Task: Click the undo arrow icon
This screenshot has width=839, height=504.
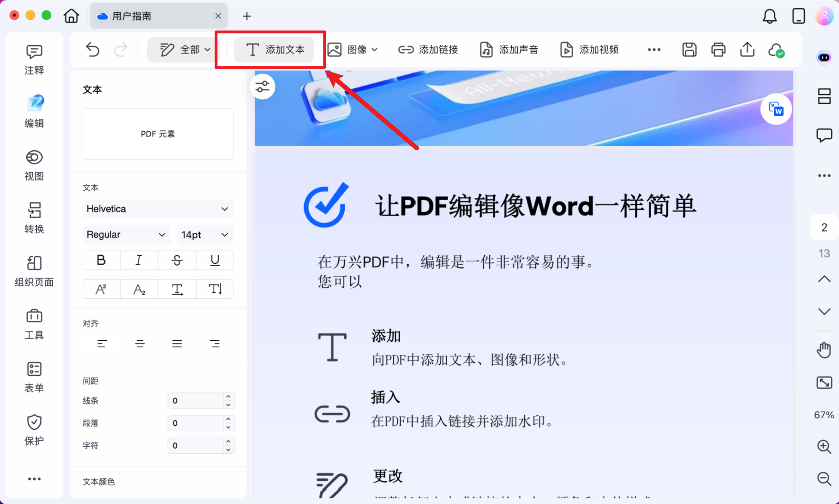Action: (92, 49)
